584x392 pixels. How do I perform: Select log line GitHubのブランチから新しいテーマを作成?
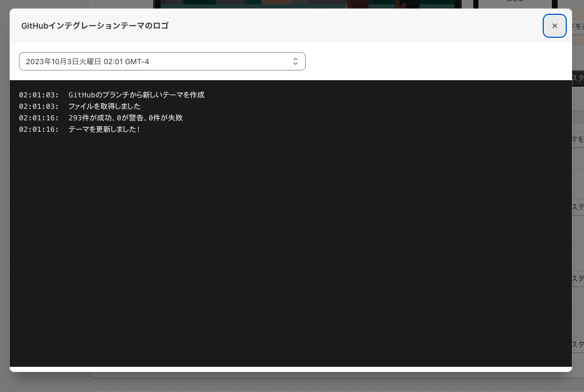point(137,95)
